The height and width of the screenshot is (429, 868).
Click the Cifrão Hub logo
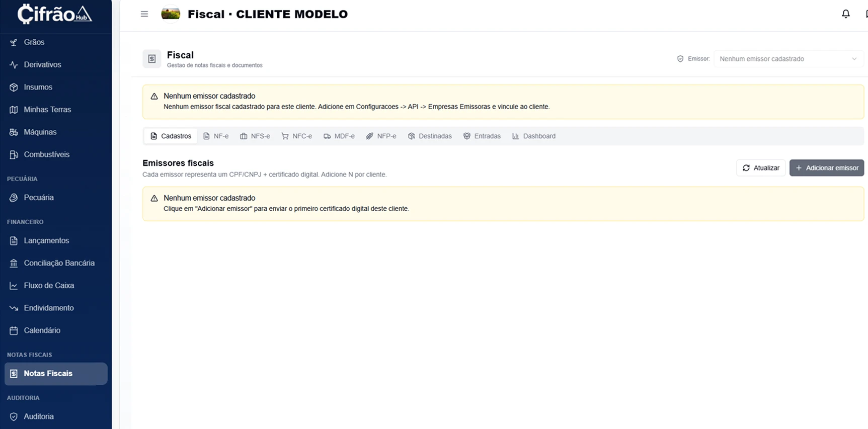tap(54, 14)
